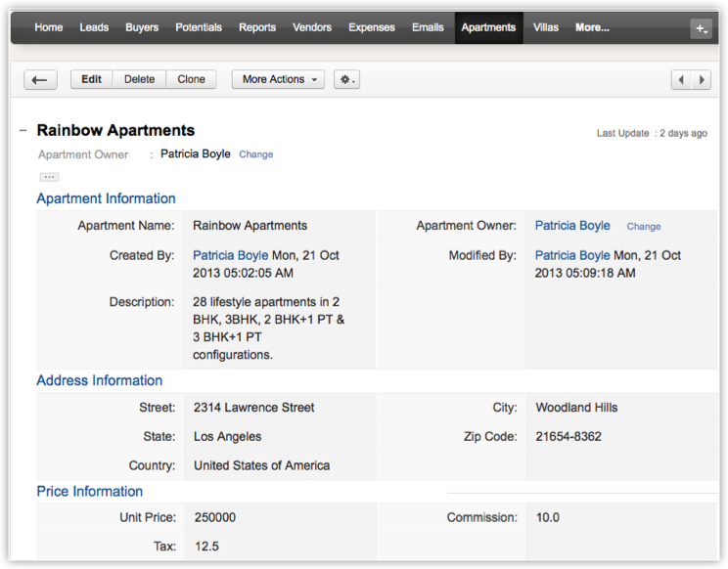The image size is (728, 569).
Task: Open Patricia Boyle link in Apartment Owner field
Action: click(x=572, y=226)
